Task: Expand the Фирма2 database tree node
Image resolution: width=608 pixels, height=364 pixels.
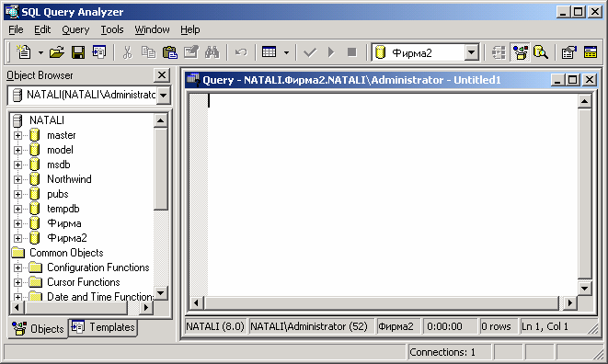Action: tap(17, 238)
